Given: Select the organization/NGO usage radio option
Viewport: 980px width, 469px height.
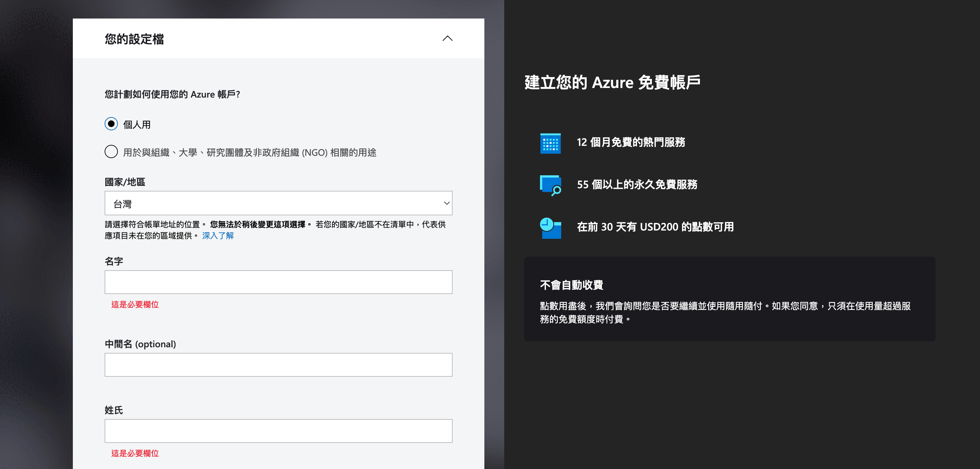Looking at the screenshot, I should (111, 151).
